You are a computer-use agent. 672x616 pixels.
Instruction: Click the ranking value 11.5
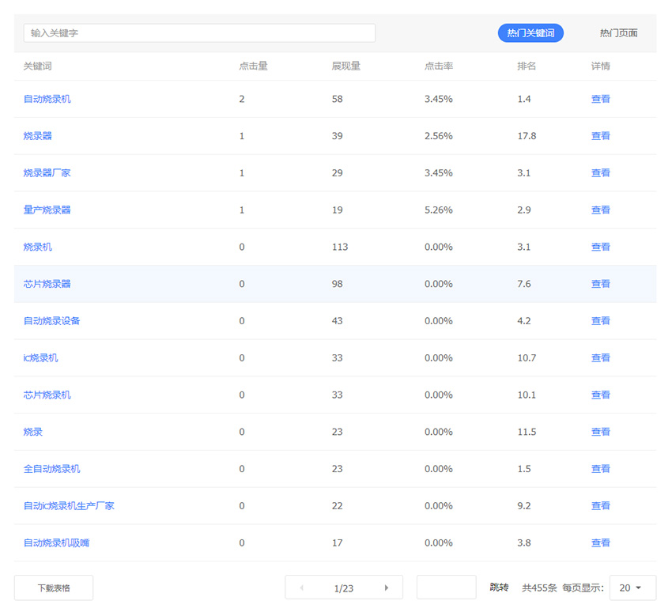[527, 432]
